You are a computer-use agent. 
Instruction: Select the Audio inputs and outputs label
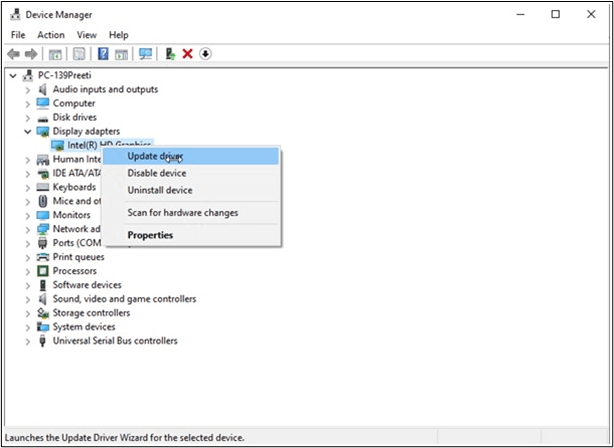pyautogui.click(x=105, y=89)
